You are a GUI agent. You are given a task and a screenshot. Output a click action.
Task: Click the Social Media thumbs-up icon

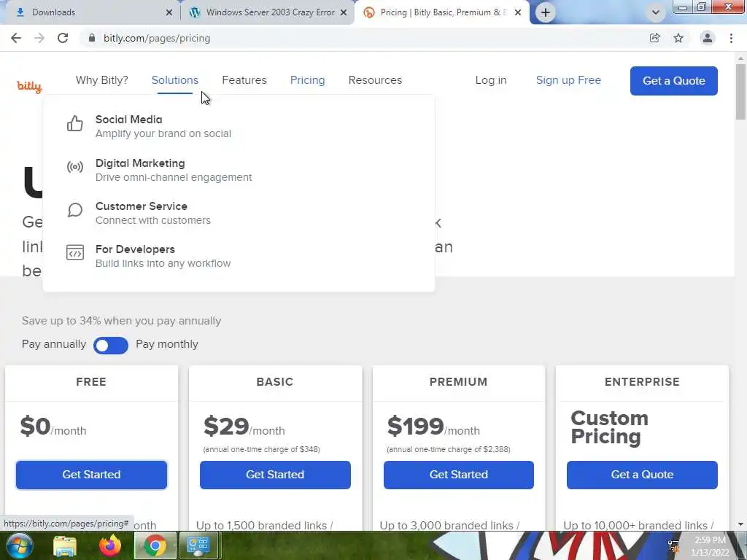pos(75,123)
